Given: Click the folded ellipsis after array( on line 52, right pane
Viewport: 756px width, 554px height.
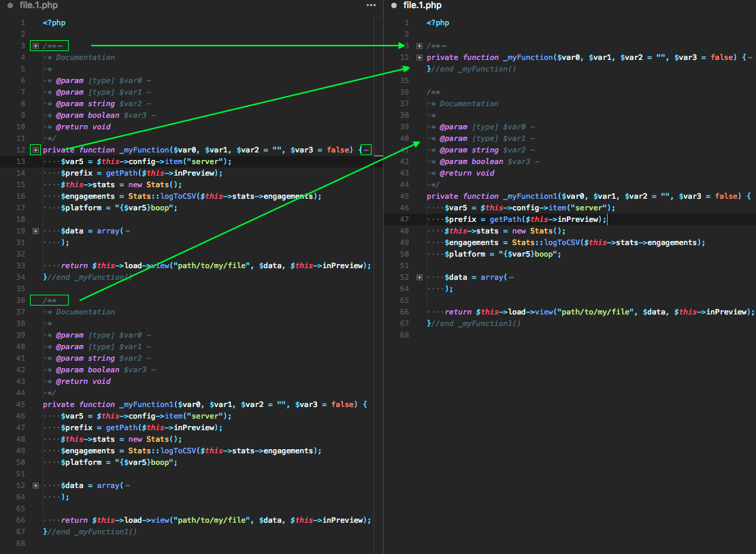Looking at the screenshot, I should pos(512,277).
